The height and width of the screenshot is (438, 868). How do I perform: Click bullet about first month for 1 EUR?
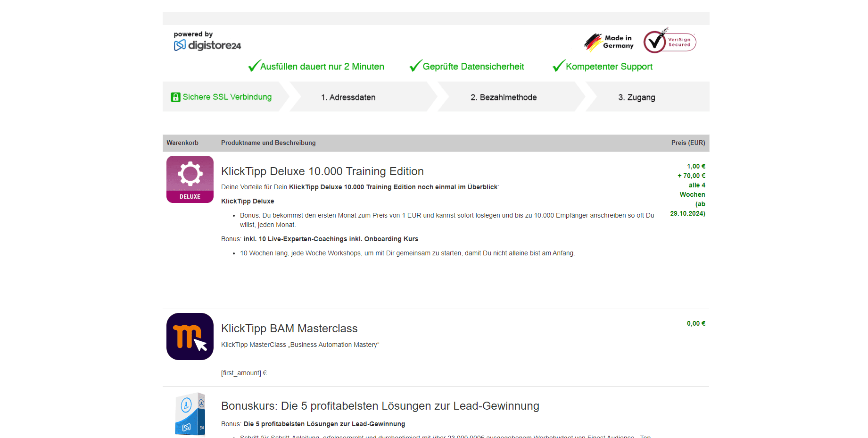tap(447, 220)
